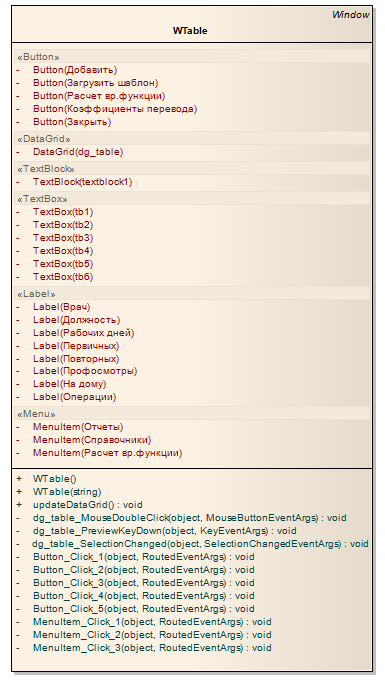The image size is (385, 680).
Task: Select operation Button_Click_1
Action: click(144, 557)
